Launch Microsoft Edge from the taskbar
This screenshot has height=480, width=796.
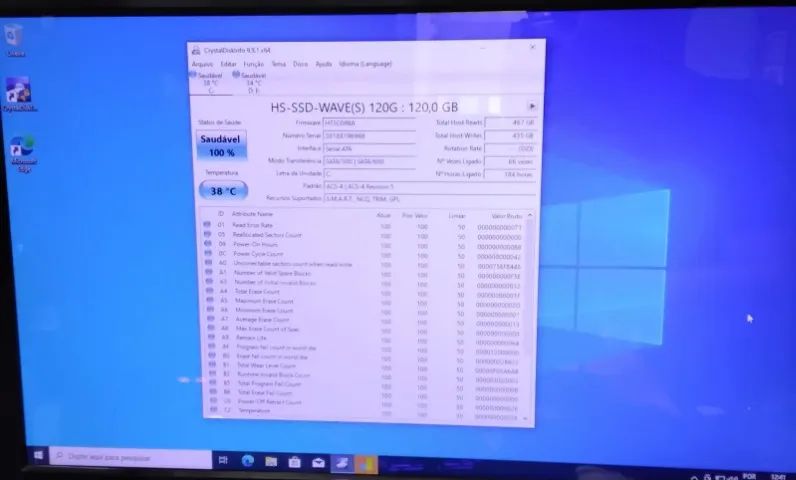point(248,461)
